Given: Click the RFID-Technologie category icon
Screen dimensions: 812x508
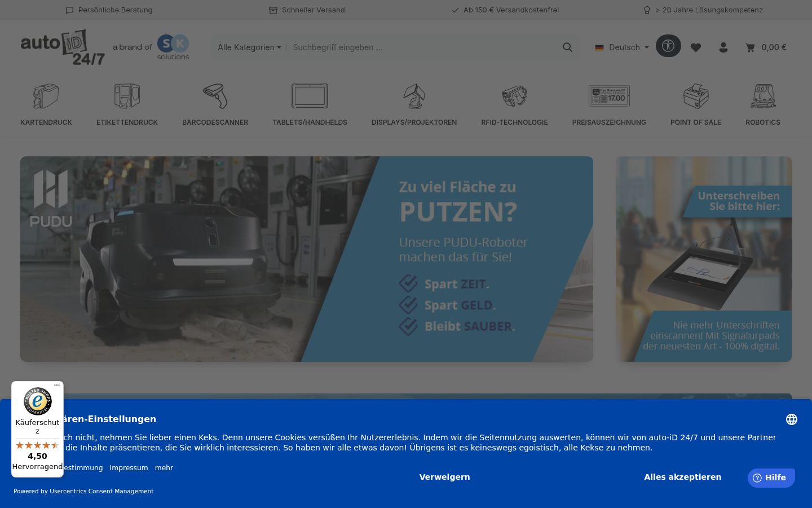Looking at the screenshot, I should click(514, 96).
